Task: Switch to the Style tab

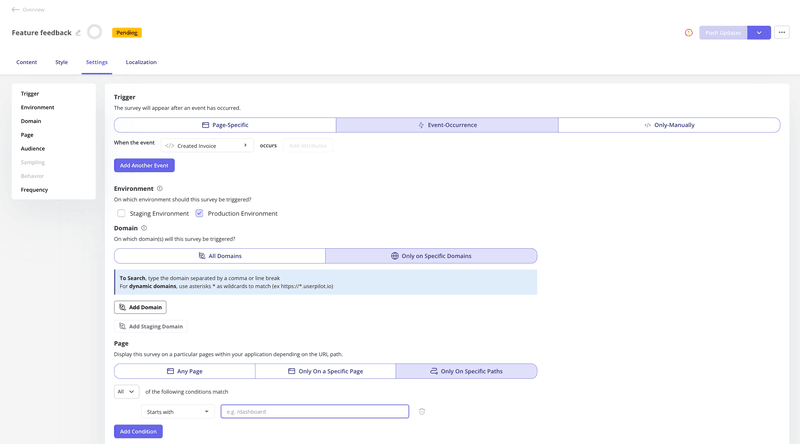Action: coord(61,62)
